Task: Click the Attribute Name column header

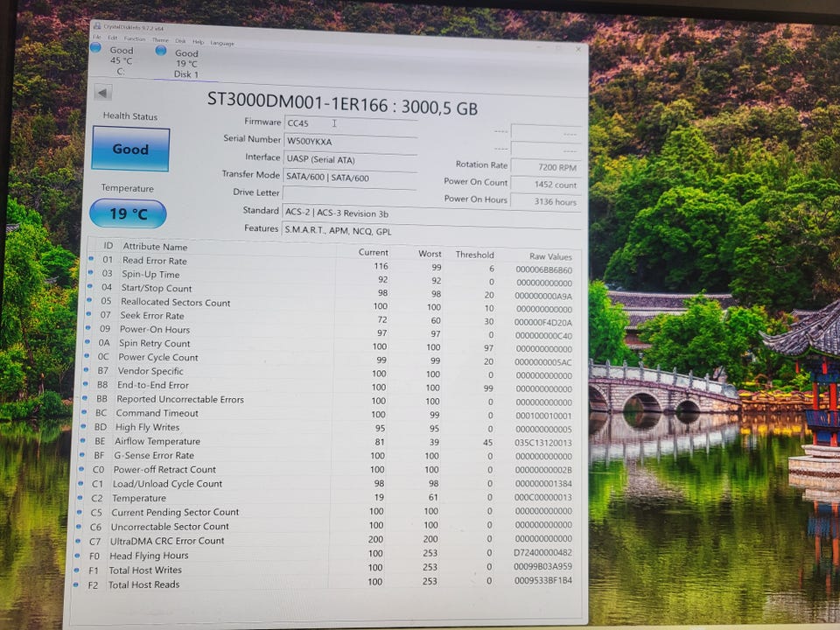Action: coord(156,247)
